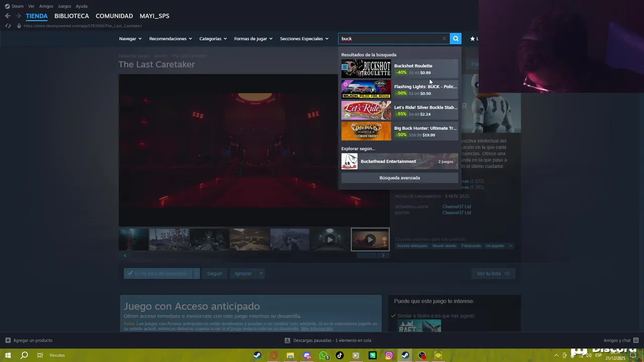Click the Búsqueda avanzada button
The height and width of the screenshot is (362, 644).
click(x=399, y=177)
